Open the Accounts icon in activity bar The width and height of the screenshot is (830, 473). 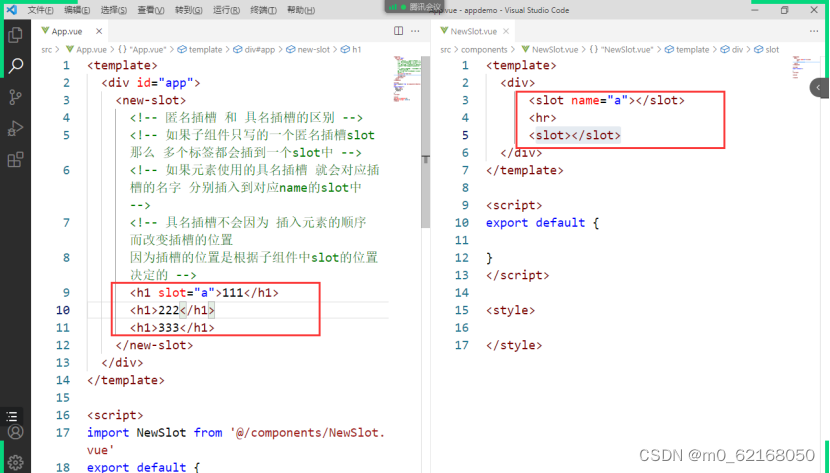pos(15,432)
